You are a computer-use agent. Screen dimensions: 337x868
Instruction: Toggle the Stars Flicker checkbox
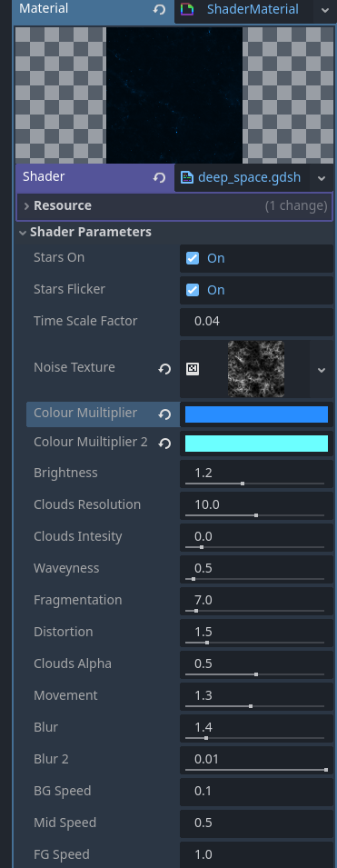[x=192, y=290]
